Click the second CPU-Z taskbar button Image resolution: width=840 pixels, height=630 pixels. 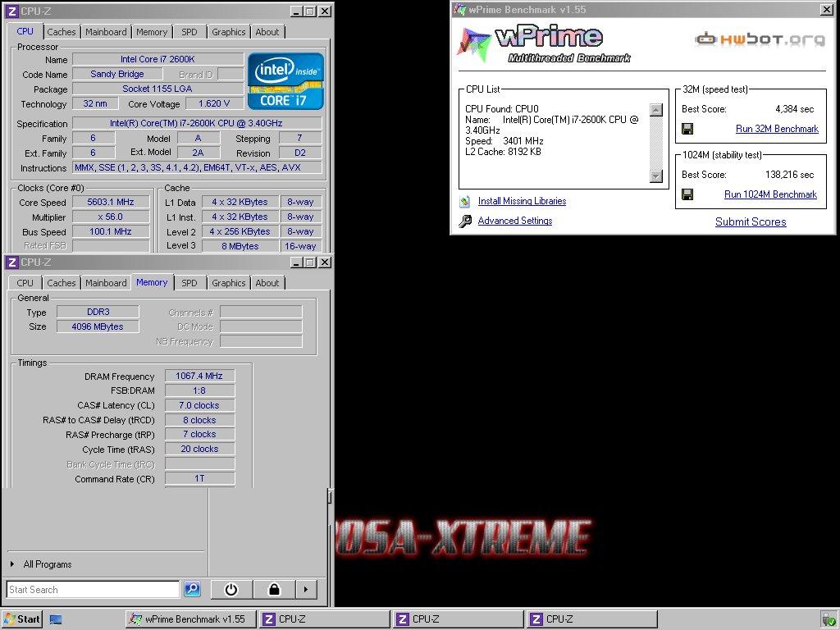[459, 619]
